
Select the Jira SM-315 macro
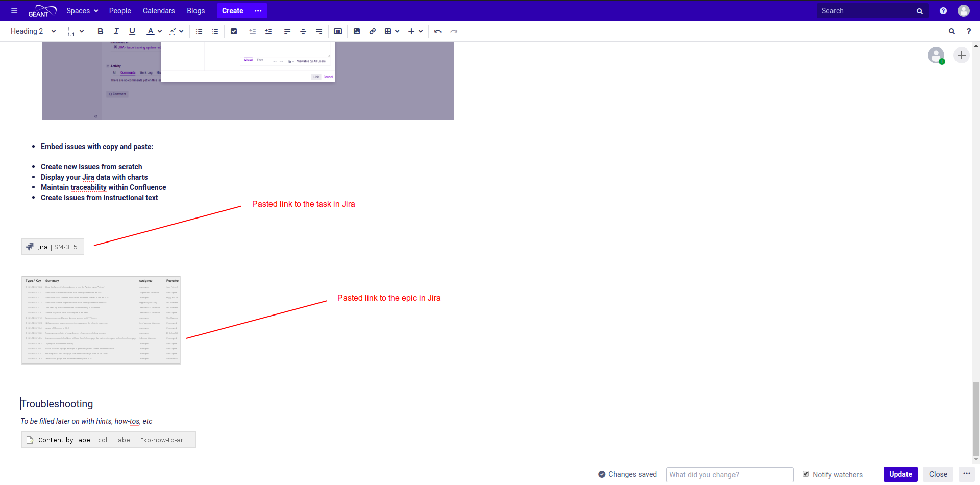click(x=53, y=247)
